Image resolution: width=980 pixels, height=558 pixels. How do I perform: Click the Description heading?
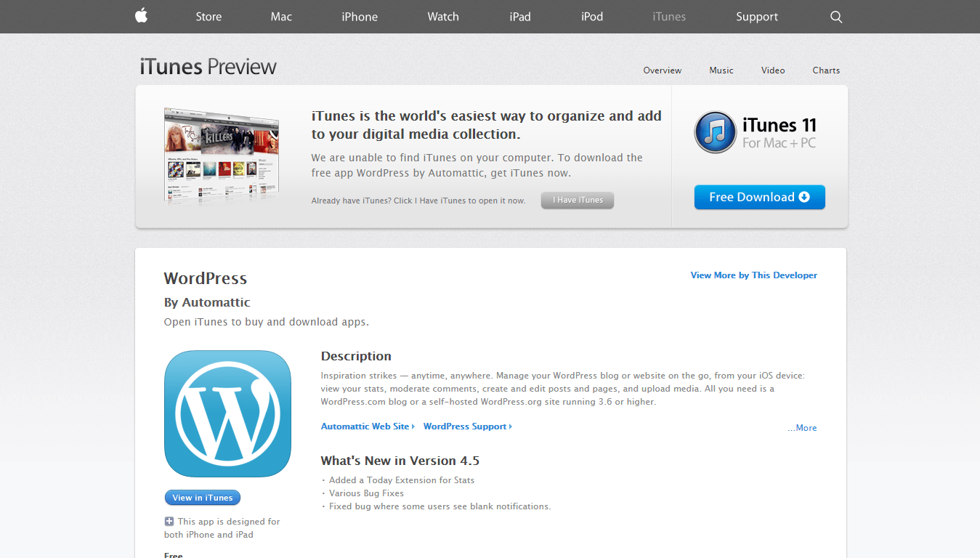[x=356, y=356]
